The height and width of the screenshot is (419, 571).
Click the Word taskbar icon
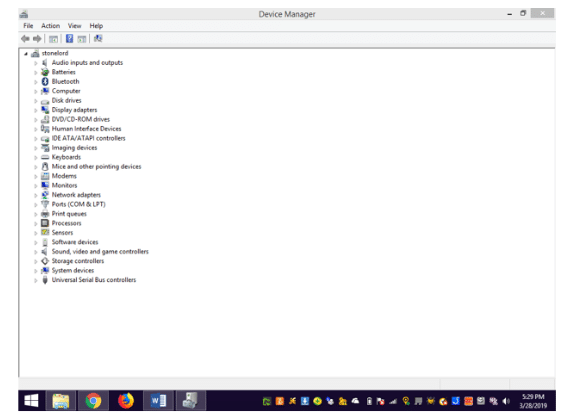(158, 401)
